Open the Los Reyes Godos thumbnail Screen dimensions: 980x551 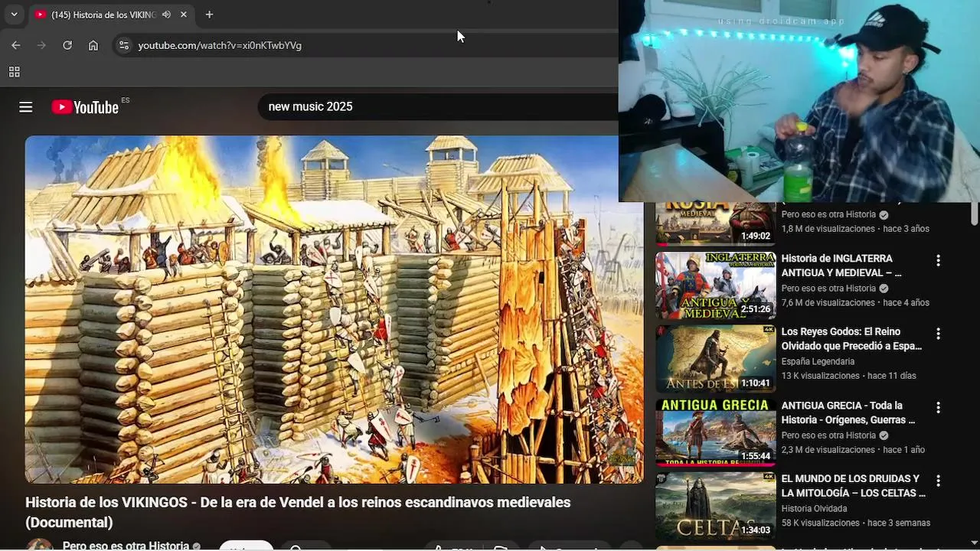pyautogui.click(x=715, y=359)
